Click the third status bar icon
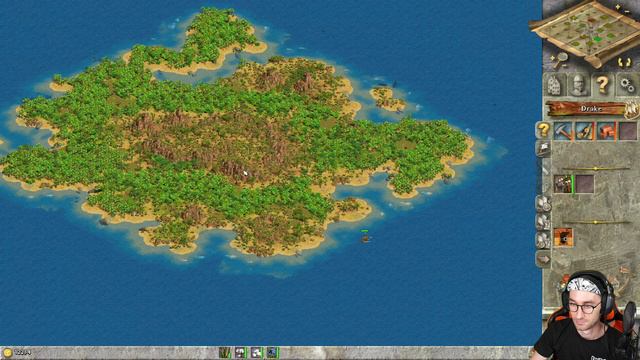Viewport: 640px width, 360px height. click(x=256, y=353)
